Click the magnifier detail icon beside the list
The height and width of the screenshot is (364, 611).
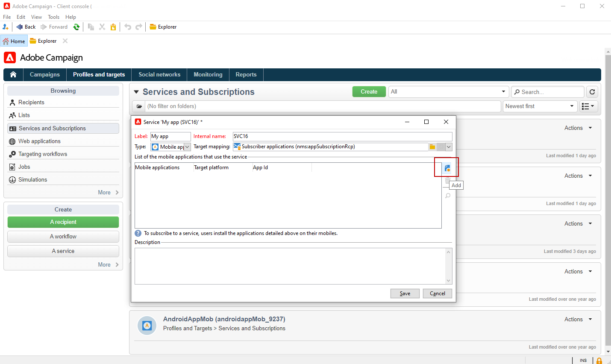(448, 196)
